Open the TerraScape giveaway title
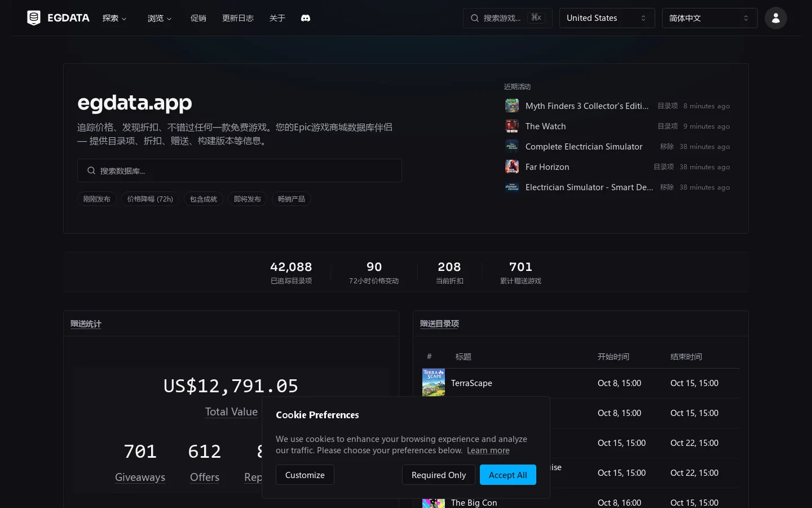The height and width of the screenshot is (508, 812). tap(471, 383)
